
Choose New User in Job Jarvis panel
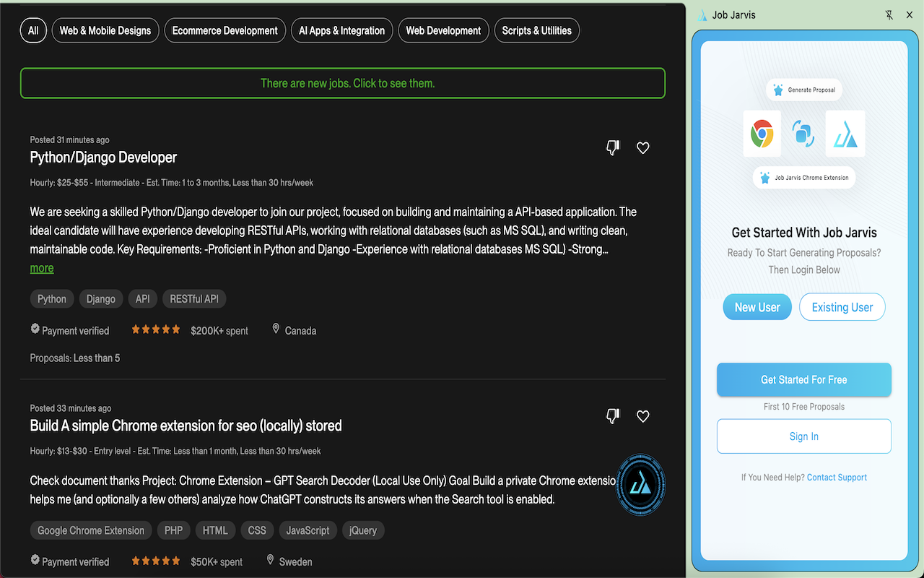[757, 307]
